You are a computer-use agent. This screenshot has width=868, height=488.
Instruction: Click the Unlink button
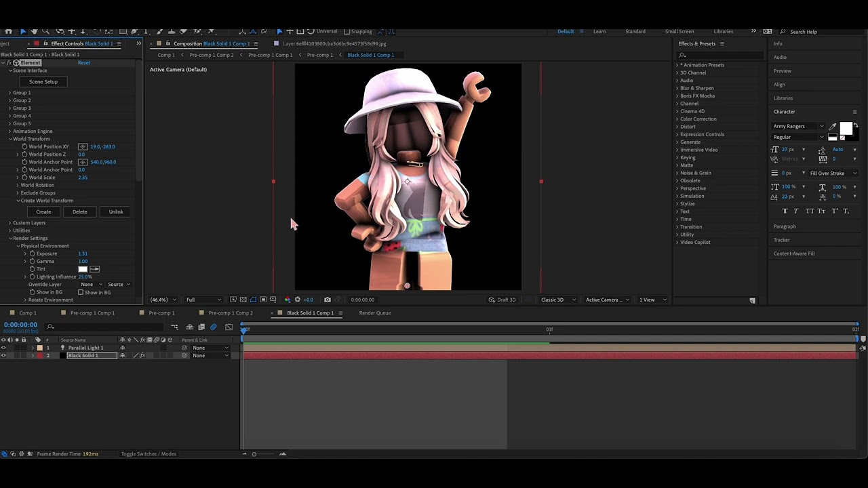pyautogui.click(x=116, y=212)
